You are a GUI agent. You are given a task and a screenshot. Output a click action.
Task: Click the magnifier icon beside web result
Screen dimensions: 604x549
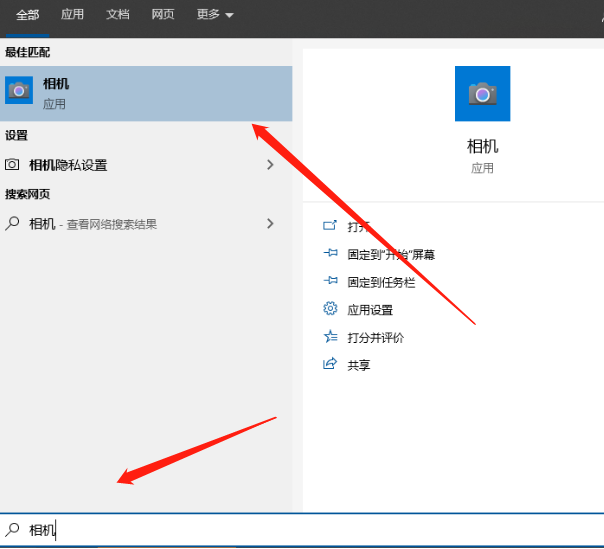pyautogui.click(x=12, y=223)
